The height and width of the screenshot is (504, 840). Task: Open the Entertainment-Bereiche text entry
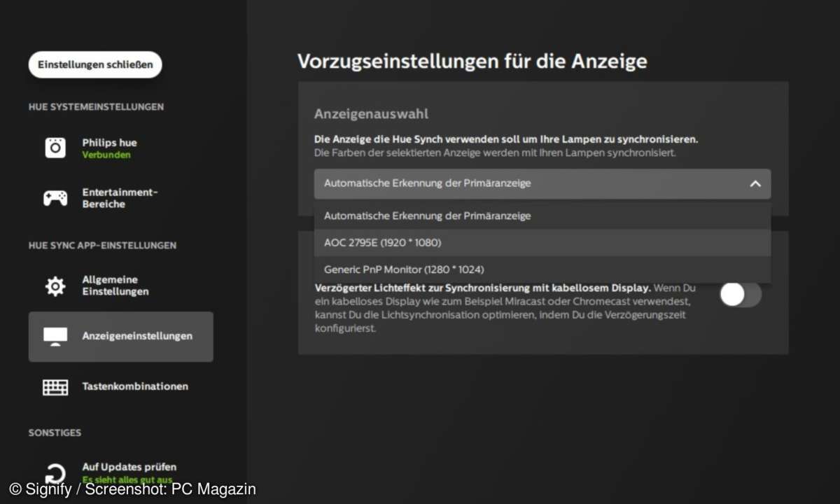pyautogui.click(x=120, y=198)
